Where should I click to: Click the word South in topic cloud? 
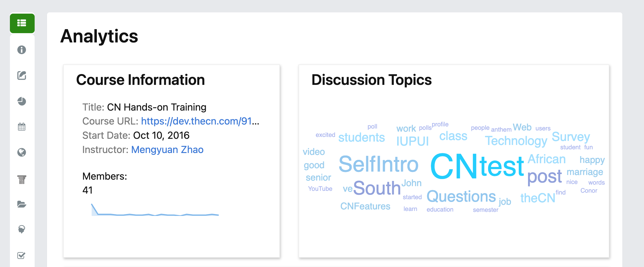[377, 188]
